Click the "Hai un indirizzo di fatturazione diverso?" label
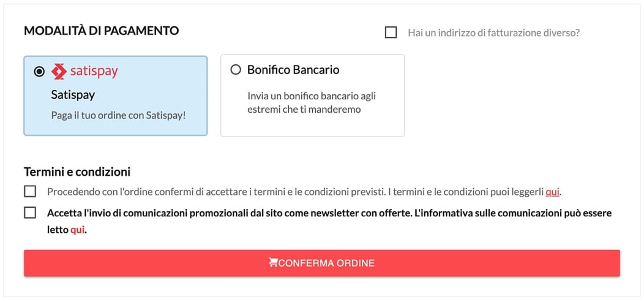The height and width of the screenshot is (302, 644). point(493,33)
